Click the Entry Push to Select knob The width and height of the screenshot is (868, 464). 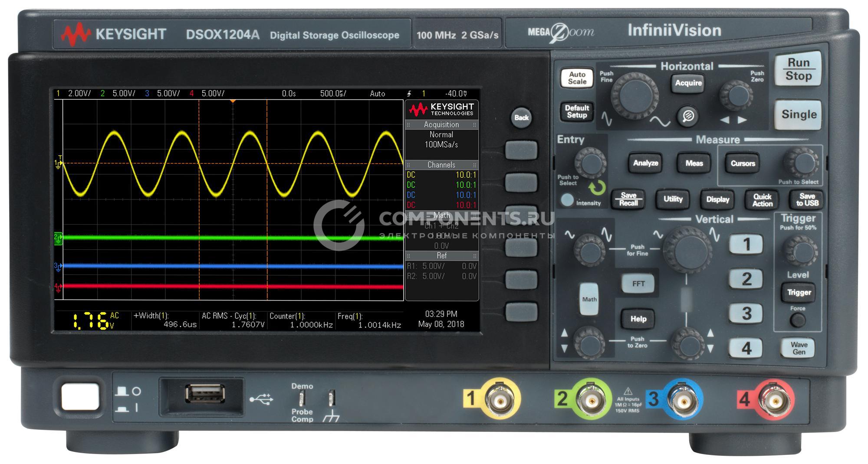point(590,163)
